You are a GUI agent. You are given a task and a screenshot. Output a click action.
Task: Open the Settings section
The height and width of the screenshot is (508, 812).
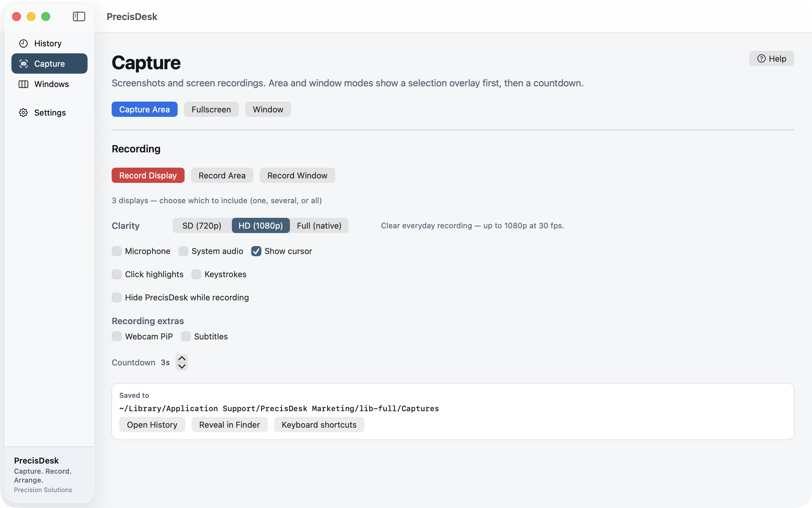click(49, 112)
